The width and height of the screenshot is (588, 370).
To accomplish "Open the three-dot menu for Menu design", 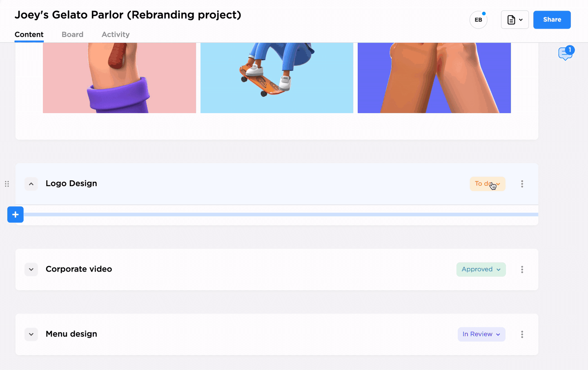I will click(522, 334).
